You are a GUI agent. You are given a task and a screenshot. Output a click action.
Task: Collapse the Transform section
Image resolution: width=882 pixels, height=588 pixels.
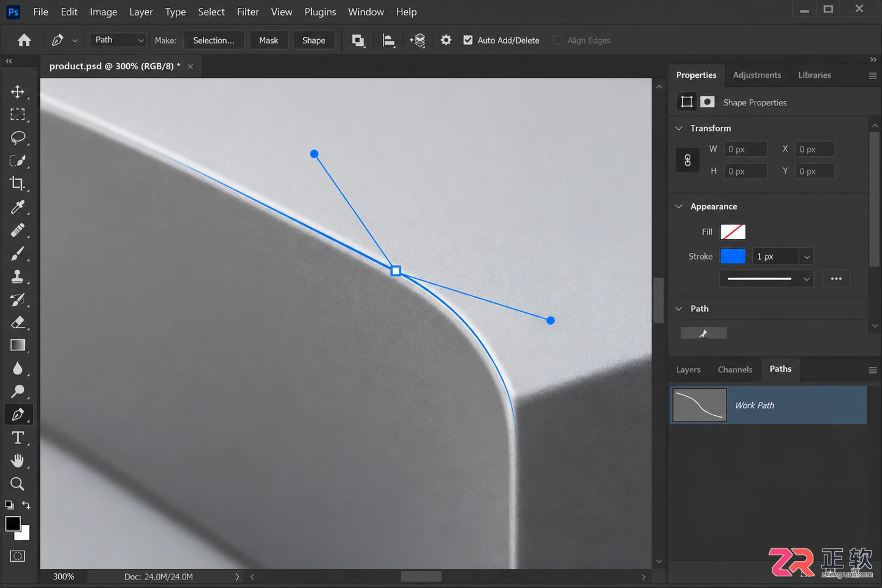tap(679, 128)
